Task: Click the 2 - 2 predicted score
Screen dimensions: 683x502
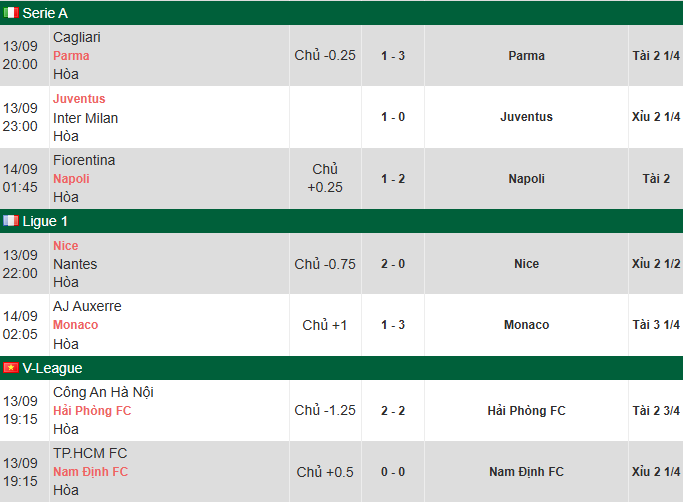Action: pos(393,411)
